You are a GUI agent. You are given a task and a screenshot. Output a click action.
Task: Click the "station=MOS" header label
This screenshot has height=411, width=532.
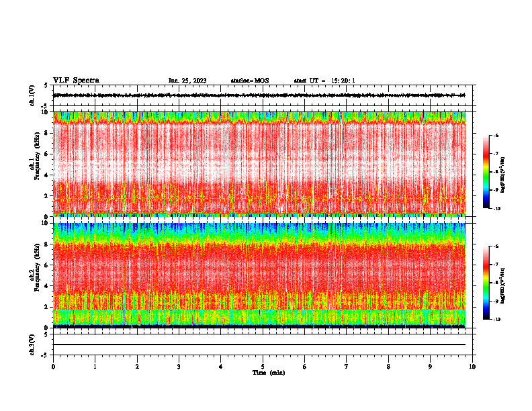coord(250,81)
